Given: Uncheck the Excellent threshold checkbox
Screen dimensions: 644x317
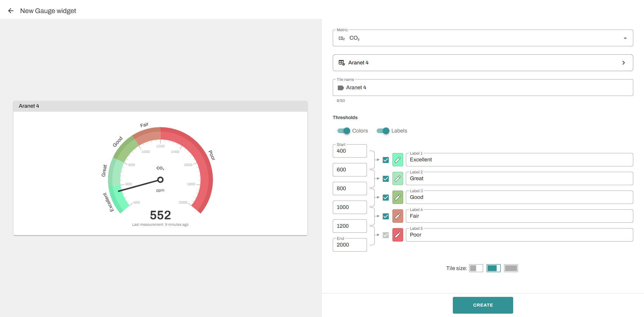Looking at the screenshot, I should click(x=386, y=160).
